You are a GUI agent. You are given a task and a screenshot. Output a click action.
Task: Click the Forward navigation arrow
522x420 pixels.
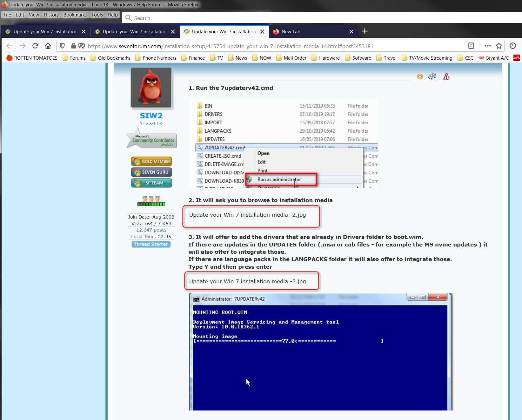point(23,46)
